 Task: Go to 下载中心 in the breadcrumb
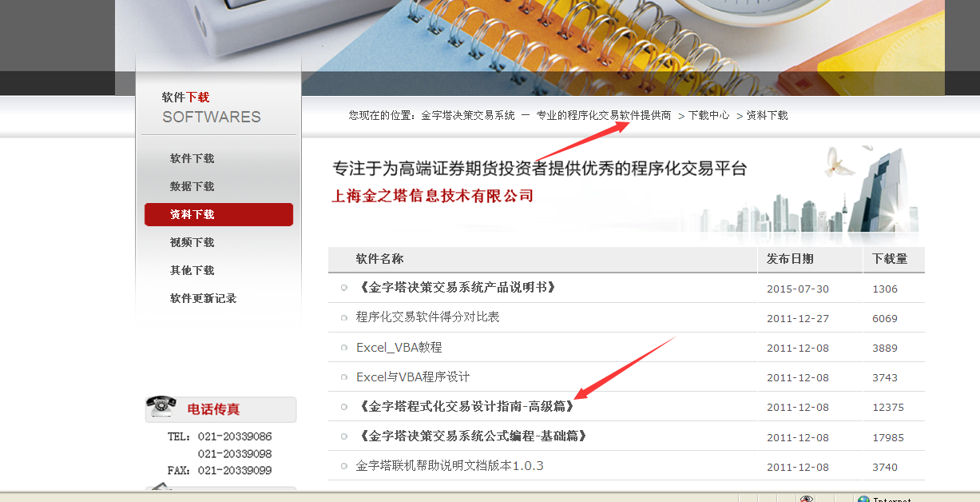pyautogui.click(x=709, y=115)
